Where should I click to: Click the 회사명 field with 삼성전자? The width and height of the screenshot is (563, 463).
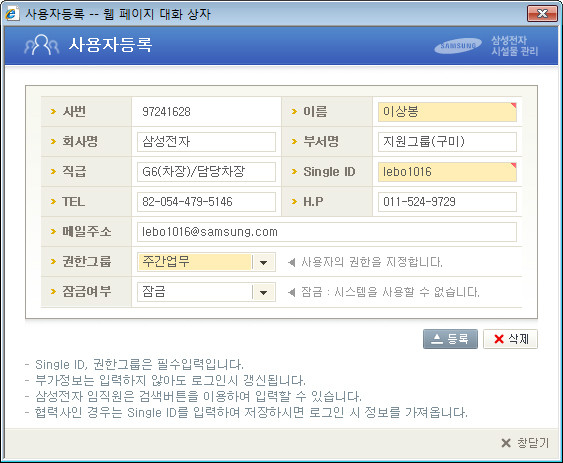[x=206, y=142]
